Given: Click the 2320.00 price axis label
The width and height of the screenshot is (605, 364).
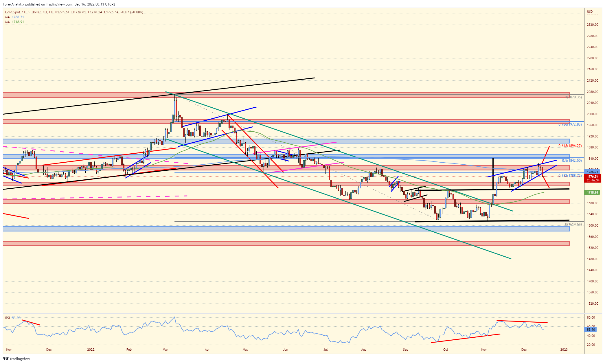Looking at the screenshot, I should pyautogui.click(x=592, y=25).
